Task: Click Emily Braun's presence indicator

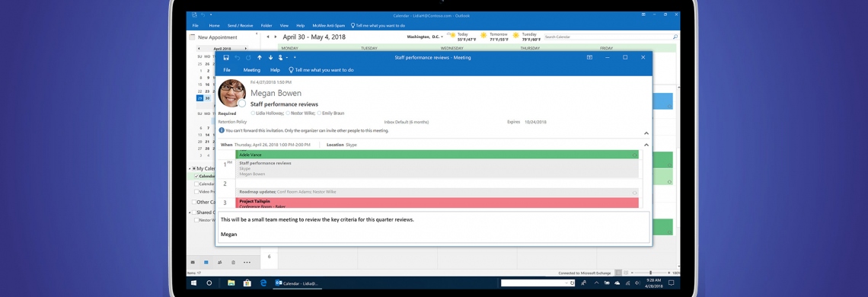Action: (x=320, y=113)
